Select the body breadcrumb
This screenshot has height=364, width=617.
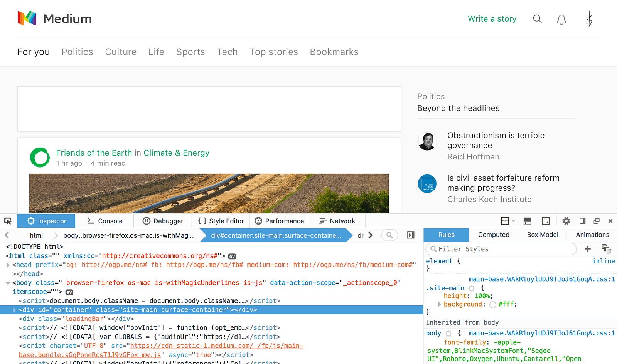129,235
